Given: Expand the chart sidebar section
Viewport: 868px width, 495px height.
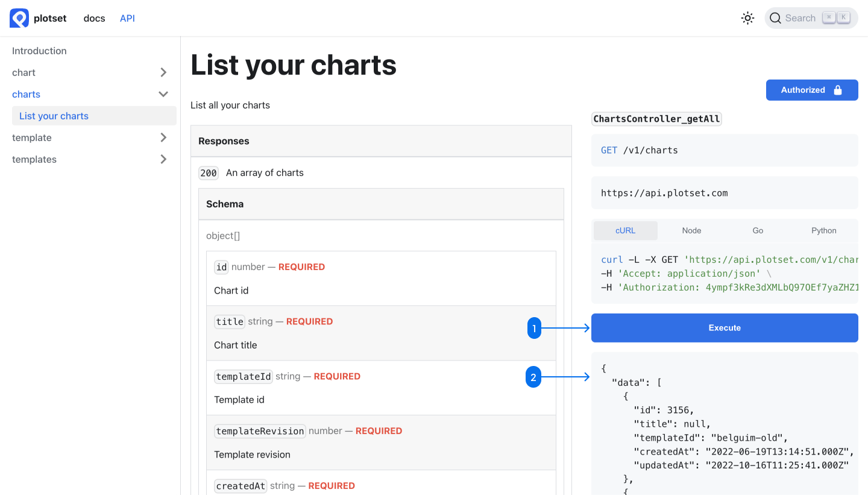Looking at the screenshot, I should pos(163,72).
